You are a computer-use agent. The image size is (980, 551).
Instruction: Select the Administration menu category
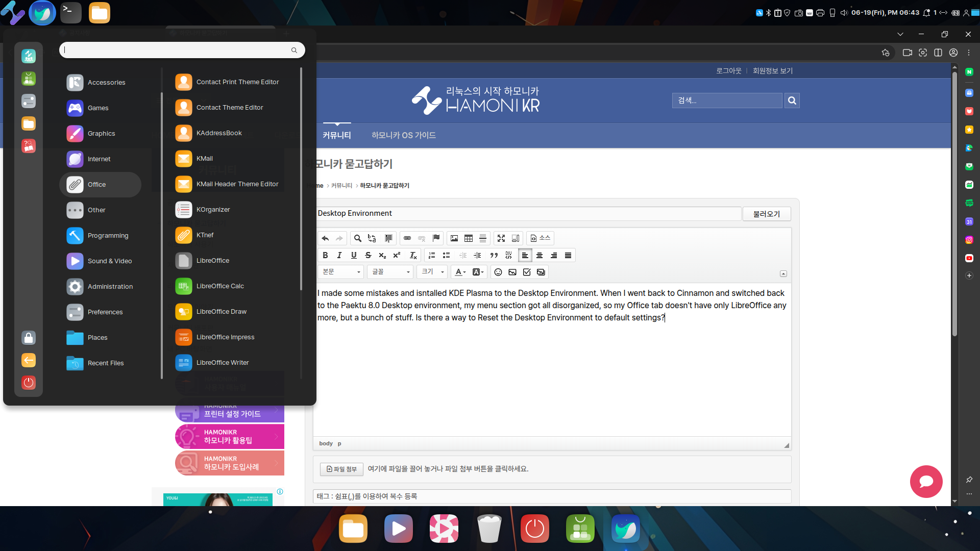100,287
